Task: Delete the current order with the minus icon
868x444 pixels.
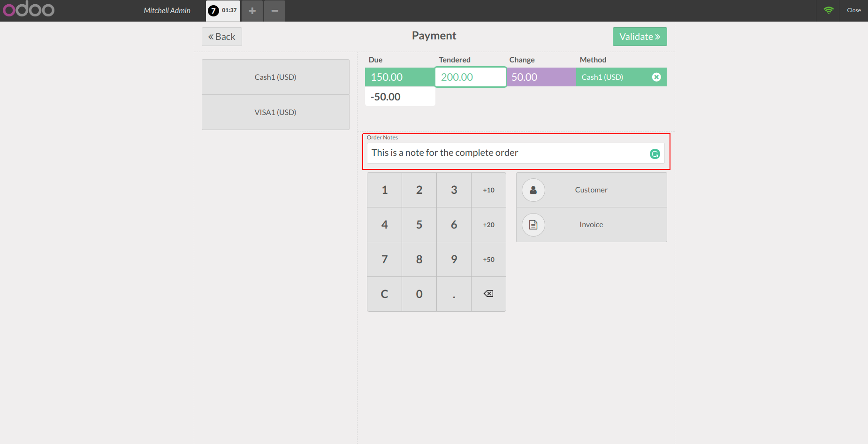Action: click(275, 11)
